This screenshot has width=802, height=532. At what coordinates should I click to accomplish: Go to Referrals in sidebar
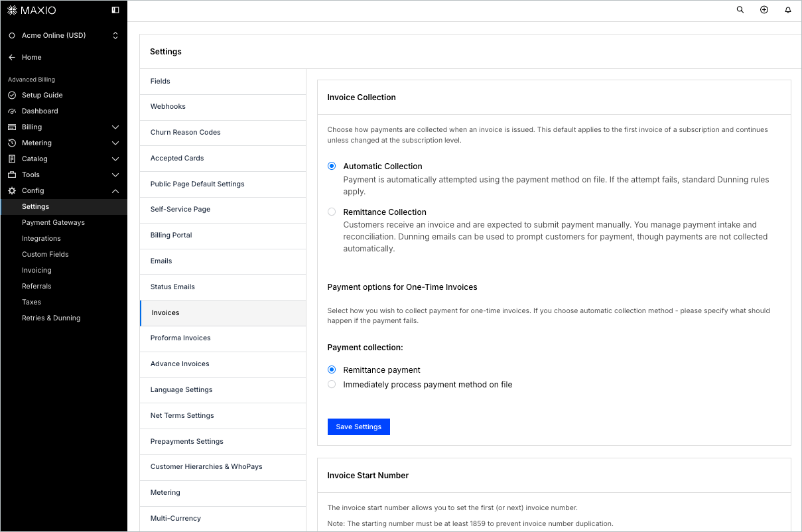36,286
